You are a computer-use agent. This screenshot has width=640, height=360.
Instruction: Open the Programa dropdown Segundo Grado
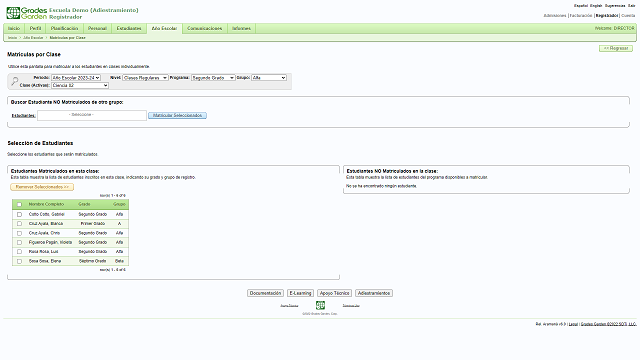pyautogui.click(x=213, y=78)
